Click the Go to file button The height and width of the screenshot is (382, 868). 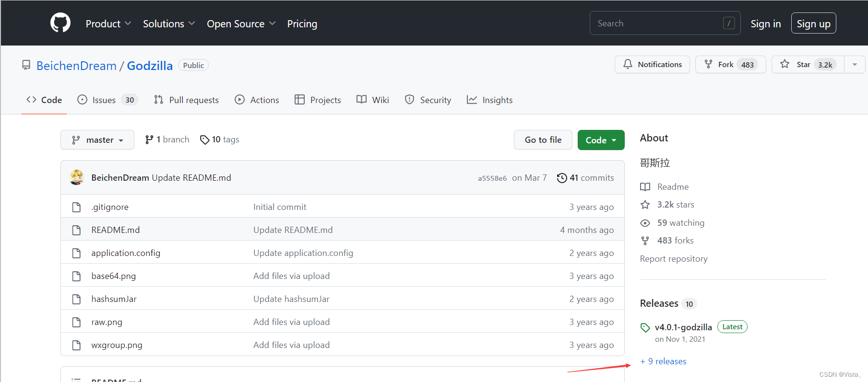[543, 140]
